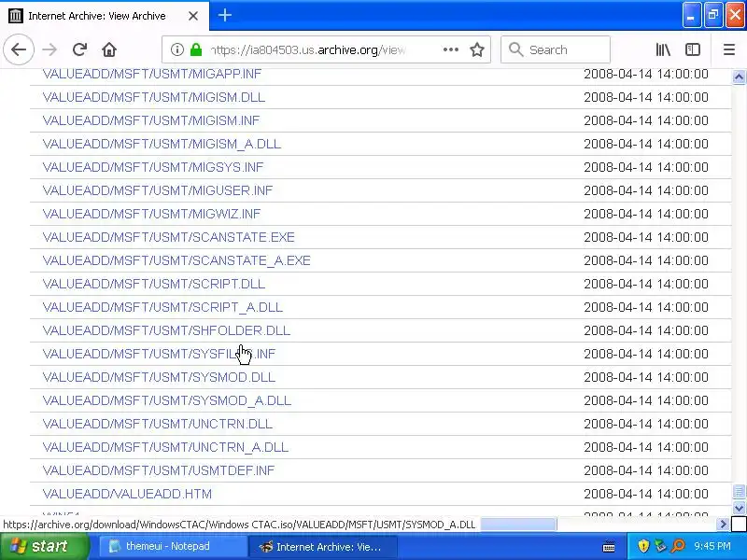Open the MIGISM.INF file link
747x560 pixels.
151,120
